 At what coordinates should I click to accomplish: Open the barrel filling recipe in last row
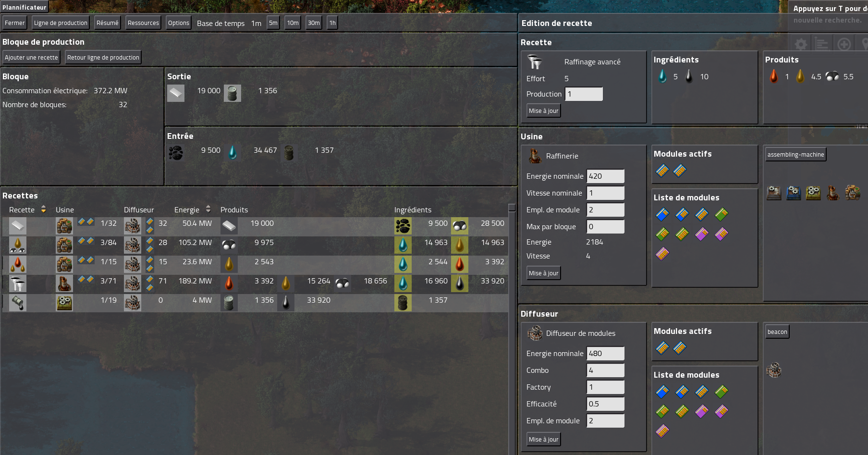pos(18,303)
